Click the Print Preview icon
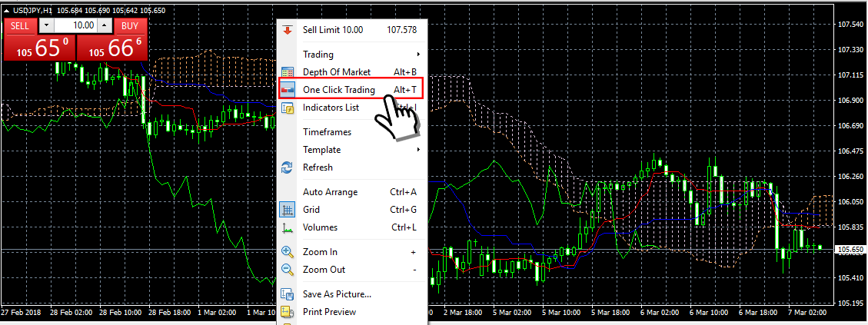This screenshot has height=325, width=868. tap(288, 312)
